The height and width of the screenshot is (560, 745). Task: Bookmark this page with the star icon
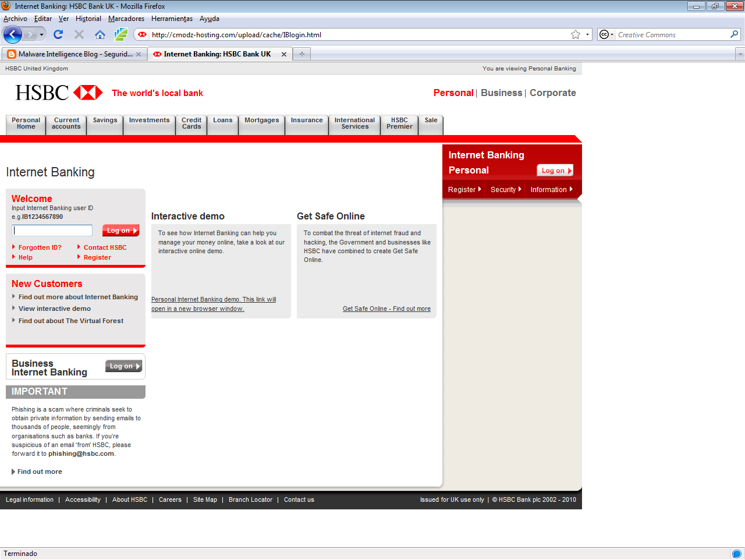point(576,35)
